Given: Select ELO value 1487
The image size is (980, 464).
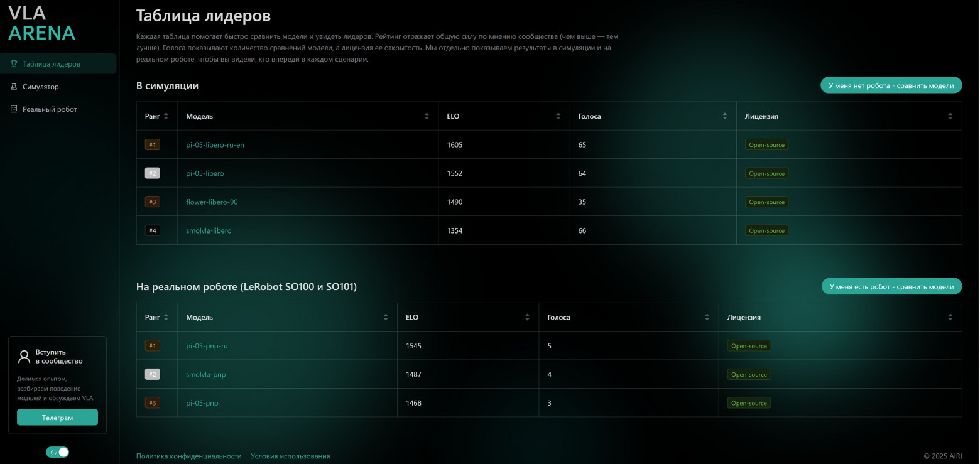Looking at the screenshot, I should point(414,375).
